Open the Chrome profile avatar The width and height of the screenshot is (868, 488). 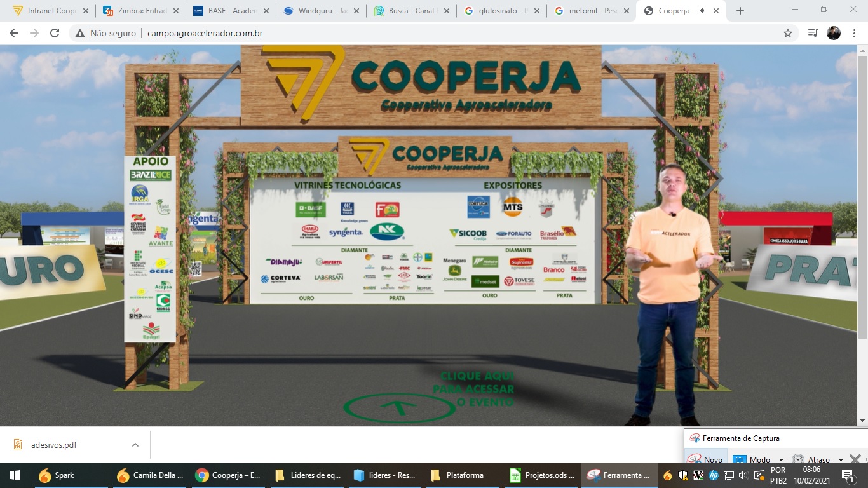tap(834, 33)
